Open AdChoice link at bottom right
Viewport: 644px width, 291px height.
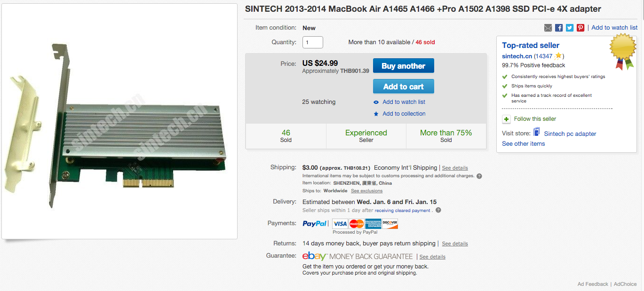(x=625, y=284)
